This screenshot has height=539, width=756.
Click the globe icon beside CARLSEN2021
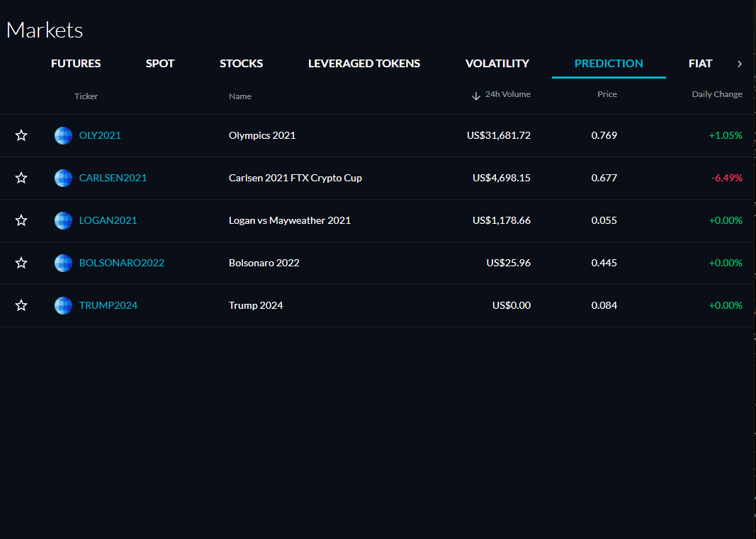pyautogui.click(x=63, y=178)
